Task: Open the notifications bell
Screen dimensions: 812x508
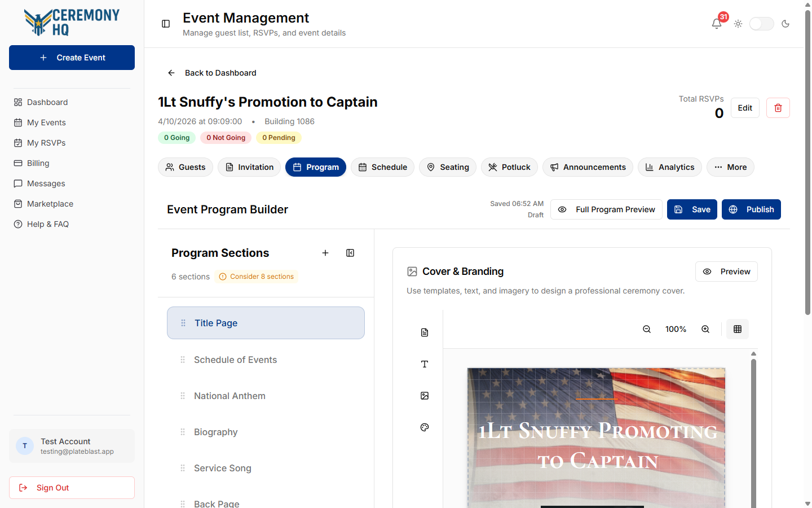Action: click(717, 24)
